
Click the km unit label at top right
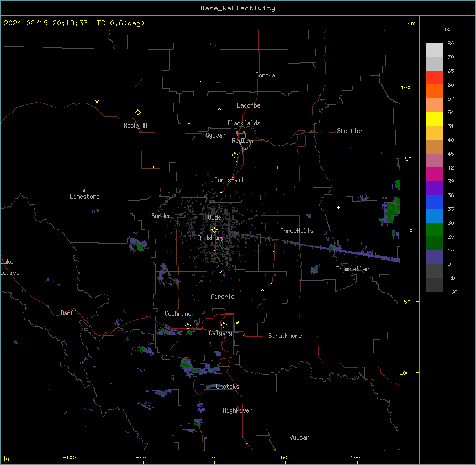(x=411, y=23)
